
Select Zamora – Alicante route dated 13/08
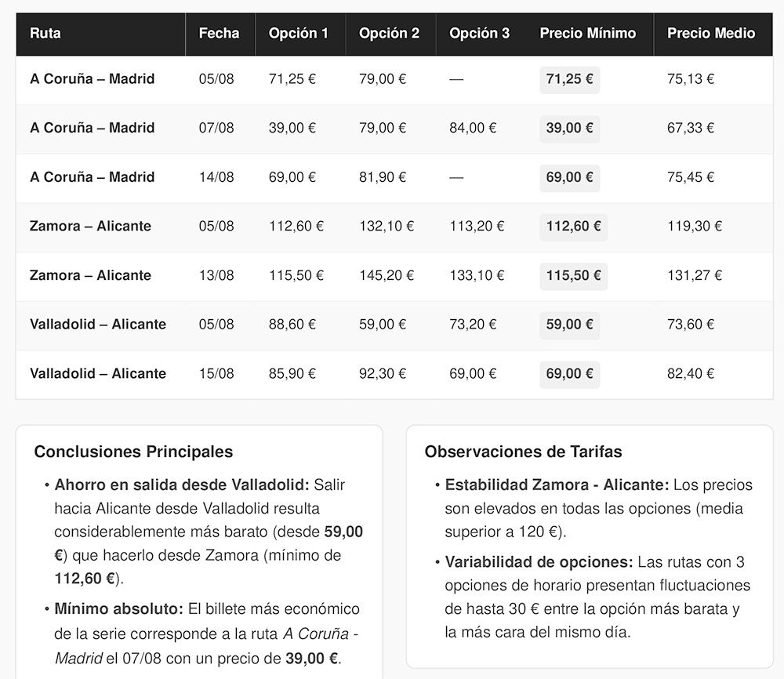(90, 275)
